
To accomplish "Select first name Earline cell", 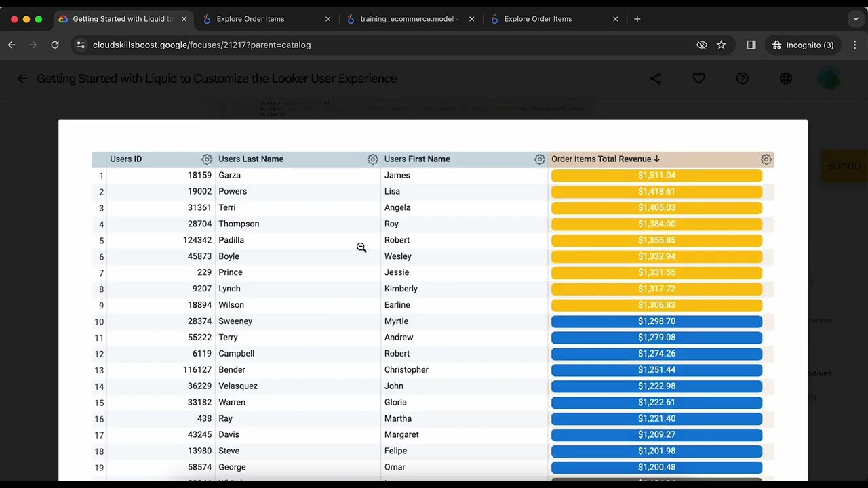I will click(397, 305).
